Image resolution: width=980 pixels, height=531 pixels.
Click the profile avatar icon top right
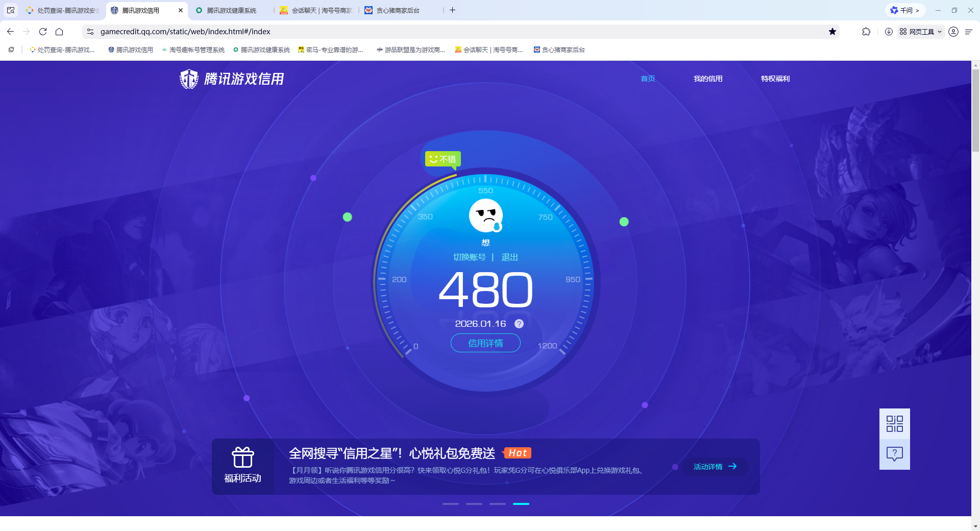tap(953, 31)
